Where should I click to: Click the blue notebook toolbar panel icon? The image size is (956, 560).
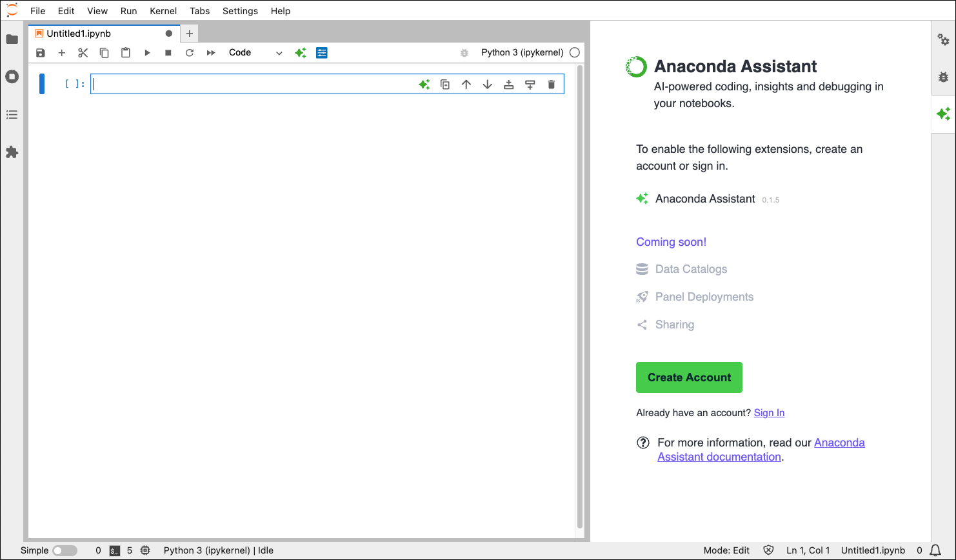point(322,53)
